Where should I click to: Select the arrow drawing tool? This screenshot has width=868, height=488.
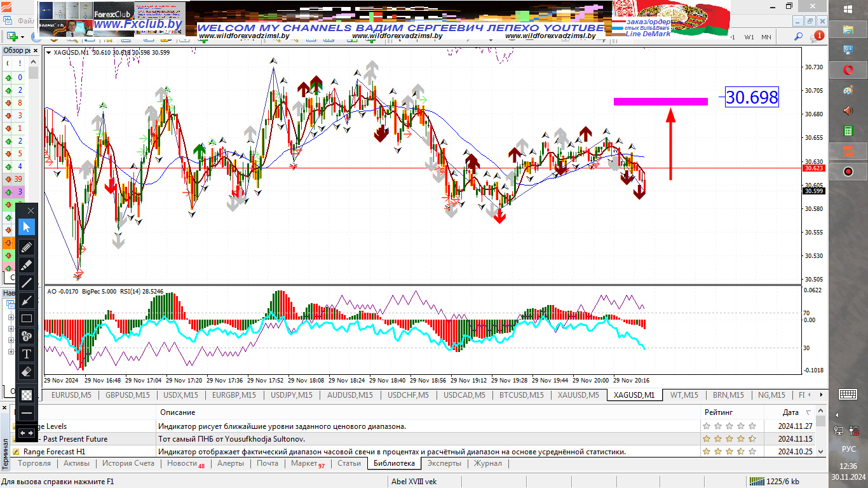pyautogui.click(x=27, y=301)
